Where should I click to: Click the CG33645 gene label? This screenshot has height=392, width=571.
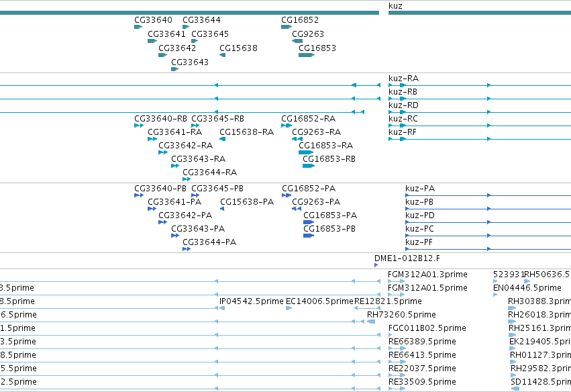(x=210, y=34)
